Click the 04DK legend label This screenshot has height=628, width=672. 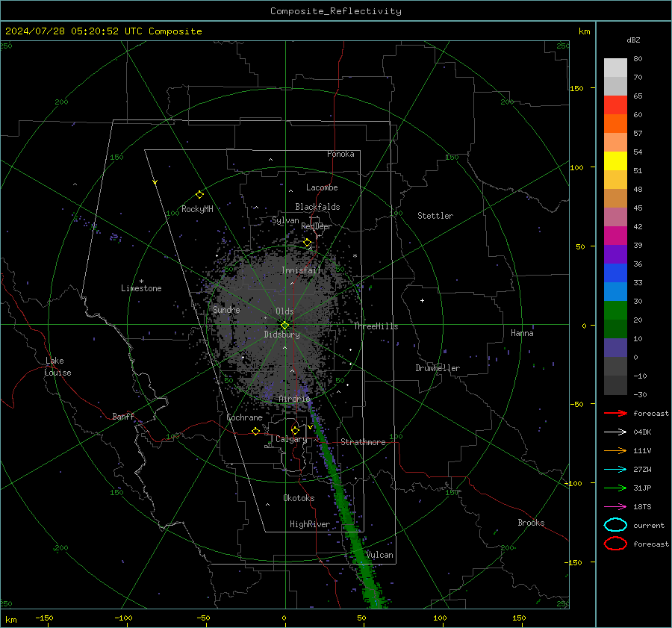pyautogui.click(x=642, y=432)
